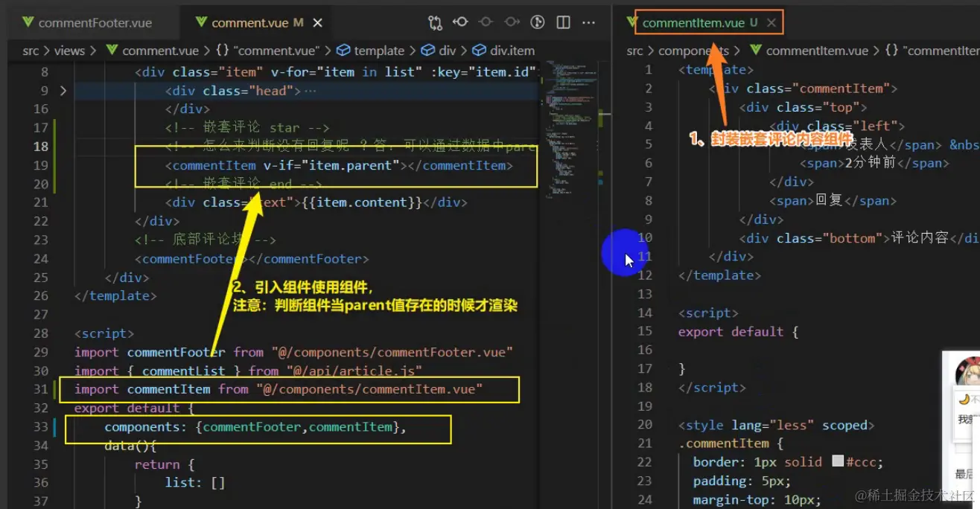The height and width of the screenshot is (509, 980).
Task: Click the div class="item" v-for line 8
Action: click(x=336, y=72)
